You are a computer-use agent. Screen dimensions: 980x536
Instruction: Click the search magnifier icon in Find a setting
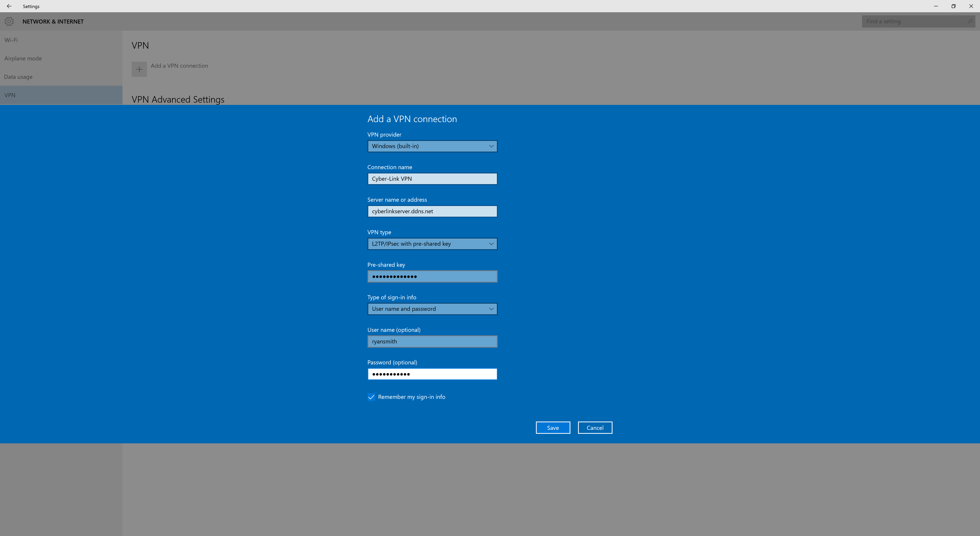tap(970, 21)
